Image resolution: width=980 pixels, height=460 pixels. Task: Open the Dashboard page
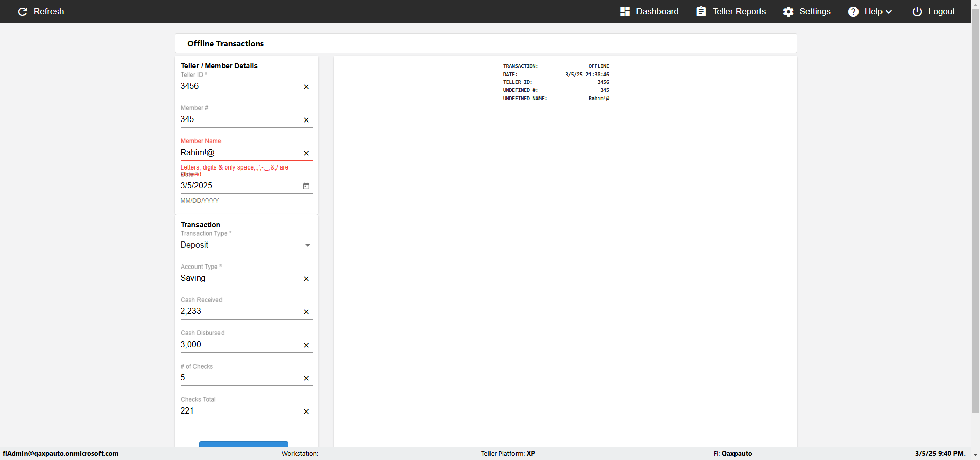click(649, 12)
